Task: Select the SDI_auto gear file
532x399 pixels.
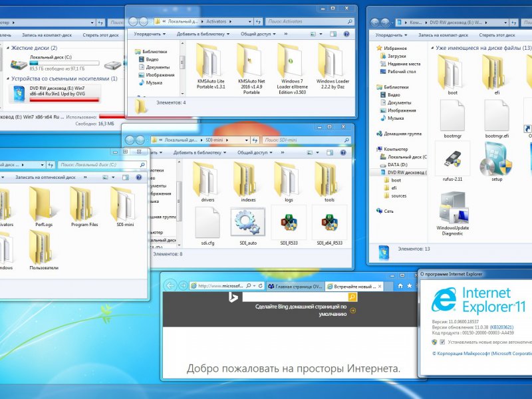Action: click(248, 226)
